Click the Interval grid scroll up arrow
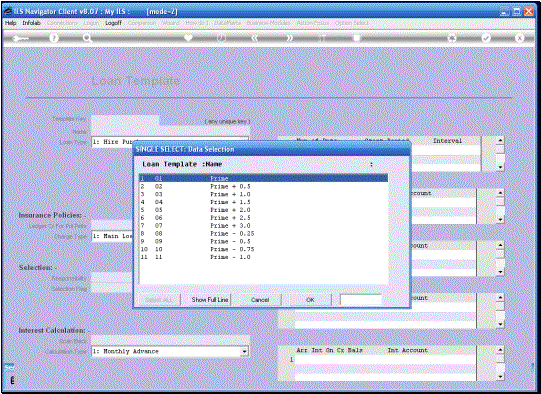This screenshot has width=541, height=394. (500, 141)
